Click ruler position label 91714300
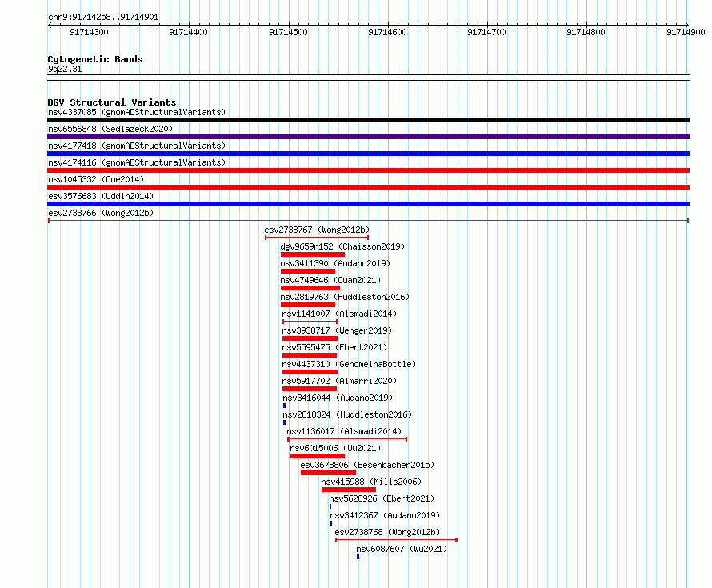Viewport: 712px width, 588px height. [x=89, y=32]
